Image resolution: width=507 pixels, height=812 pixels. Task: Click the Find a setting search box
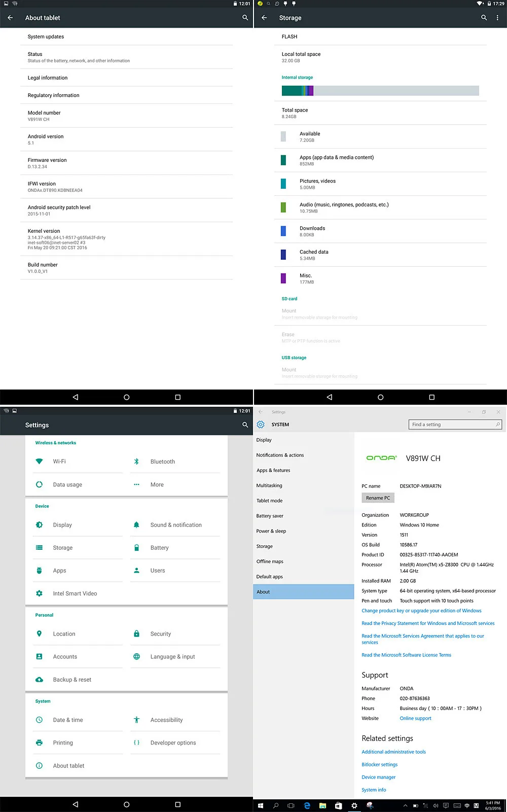(x=455, y=425)
